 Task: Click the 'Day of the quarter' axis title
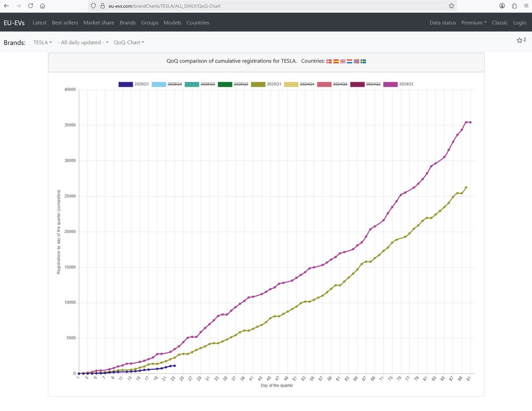tap(277, 386)
